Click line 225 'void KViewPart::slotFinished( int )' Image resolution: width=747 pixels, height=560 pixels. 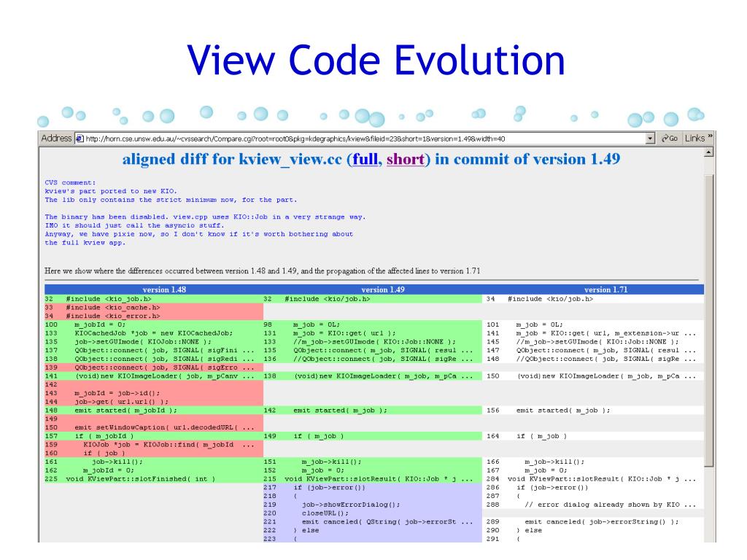(x=154, y=478)
